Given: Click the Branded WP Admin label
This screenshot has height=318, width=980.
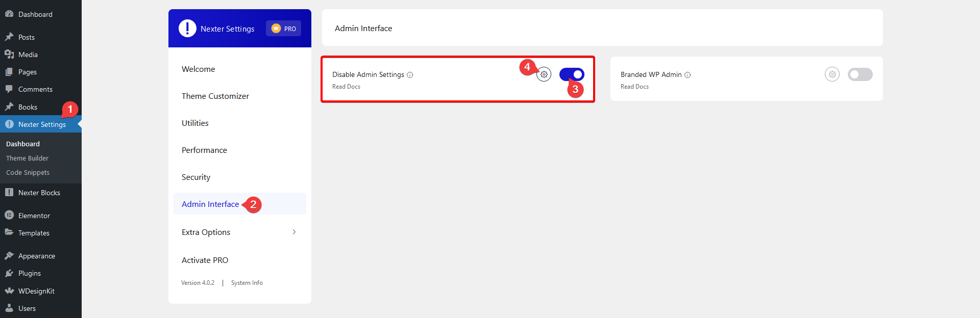Looking at the screenshot, I should [651, 74].
